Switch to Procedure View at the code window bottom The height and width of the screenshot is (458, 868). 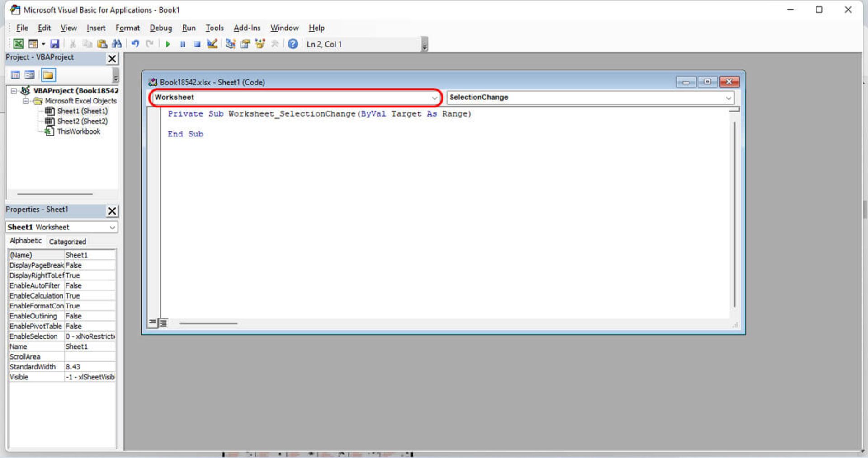coord(153,322)
